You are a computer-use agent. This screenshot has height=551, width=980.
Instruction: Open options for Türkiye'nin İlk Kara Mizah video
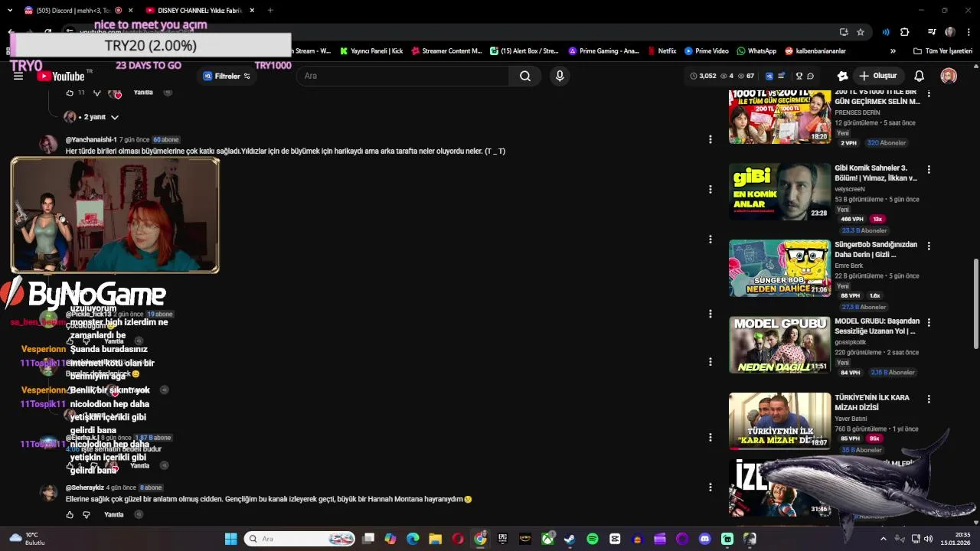point(929,399)
